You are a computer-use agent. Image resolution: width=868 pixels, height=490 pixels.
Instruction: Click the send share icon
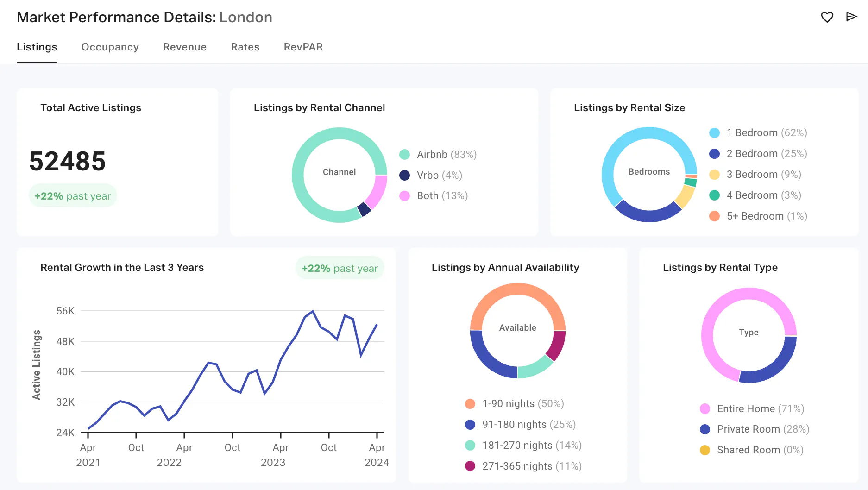pos(851,17)
